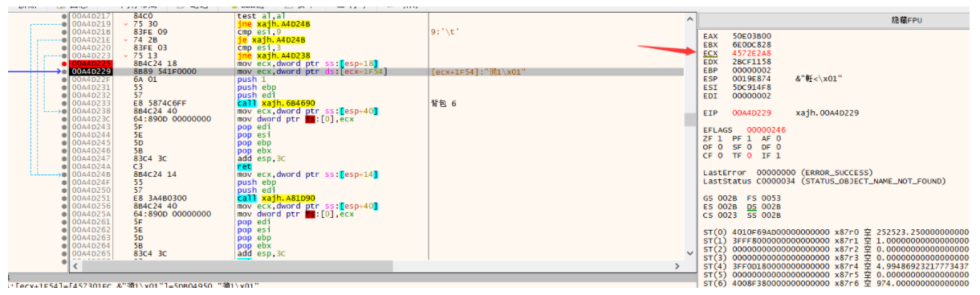Set a breakpoint dot at address 00A4D233

click(x=65, y=103)
